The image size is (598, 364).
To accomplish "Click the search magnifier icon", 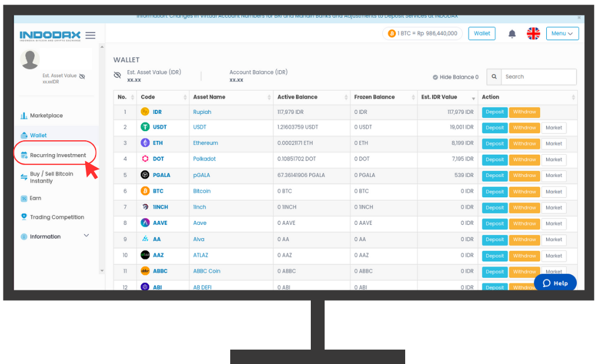I will [x=494, y=76].
